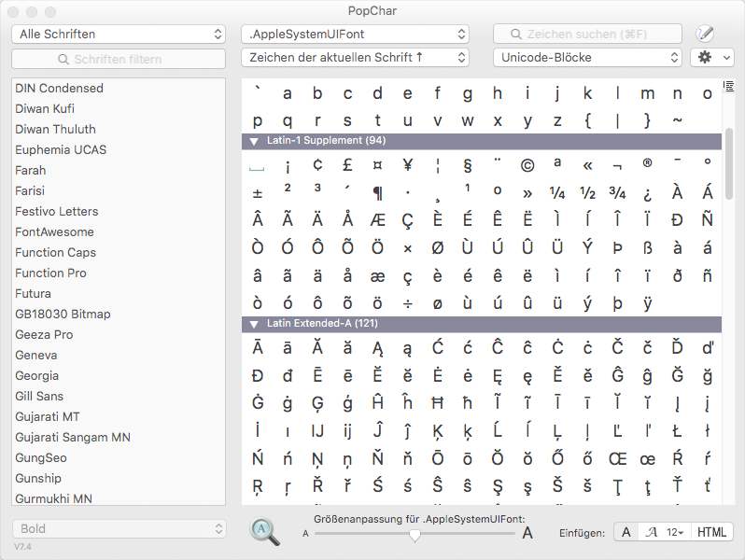Open the Unicode-Blöcke dropdown
This screenshot has height=560, width=745.
(x=587, y=58)
